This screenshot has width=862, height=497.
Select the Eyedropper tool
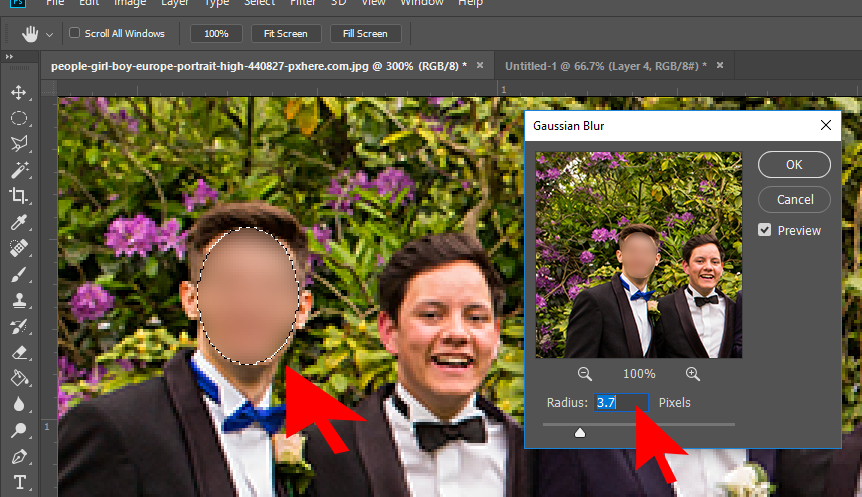coord(19,222)
